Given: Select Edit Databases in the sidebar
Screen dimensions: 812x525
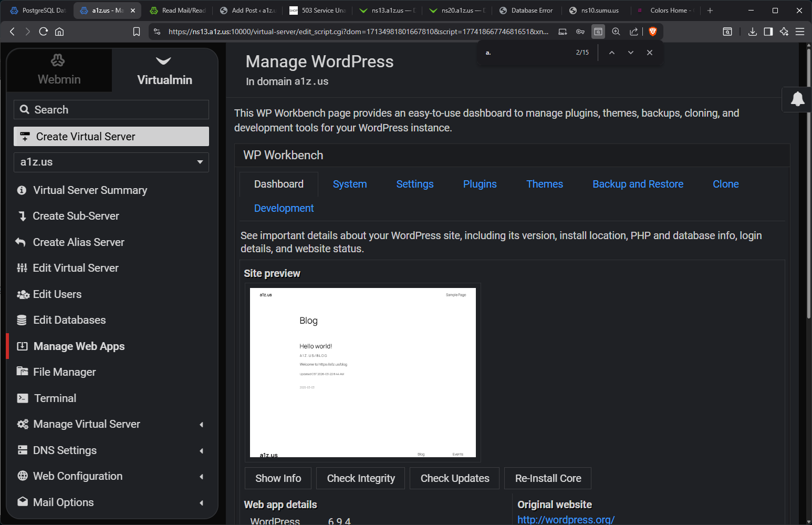Looking at the screenshot, I should [x=68, y=320].
